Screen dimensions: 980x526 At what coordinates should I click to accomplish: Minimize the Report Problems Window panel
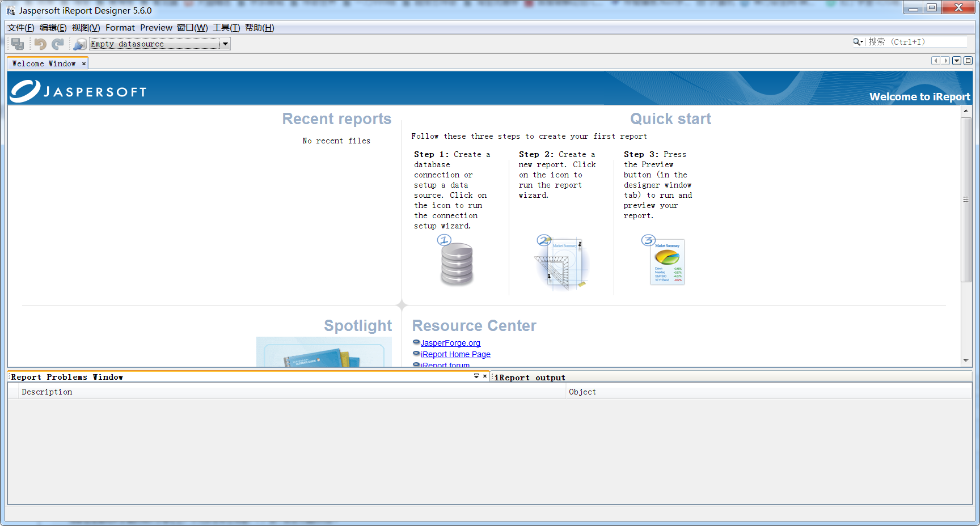tap(476, 376)
